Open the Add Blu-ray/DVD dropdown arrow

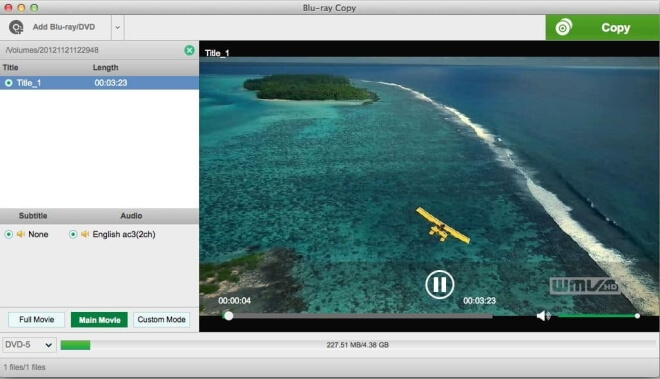click(117, 27)
